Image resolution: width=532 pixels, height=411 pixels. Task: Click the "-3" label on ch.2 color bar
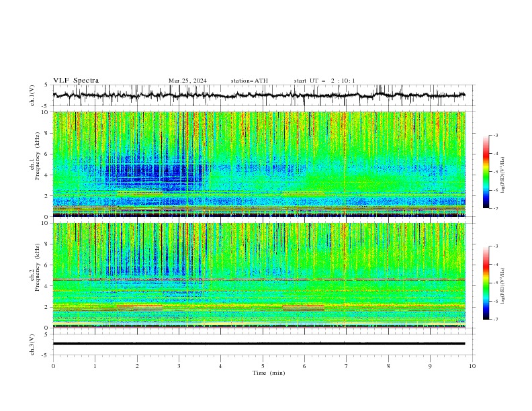point(495,246)
